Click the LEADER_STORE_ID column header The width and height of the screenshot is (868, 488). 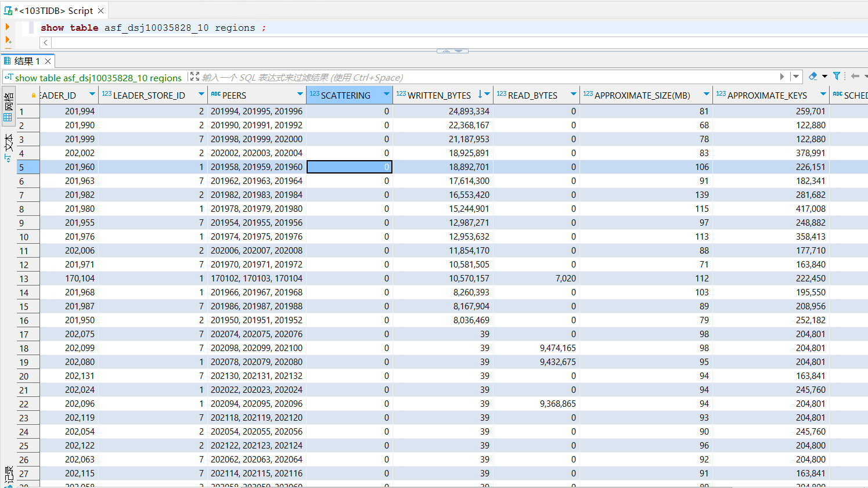tap(149, 95)
